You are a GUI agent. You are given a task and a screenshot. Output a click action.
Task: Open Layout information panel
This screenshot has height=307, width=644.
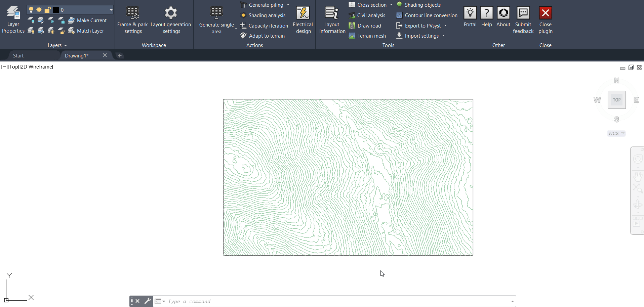[x=332, y=20]
